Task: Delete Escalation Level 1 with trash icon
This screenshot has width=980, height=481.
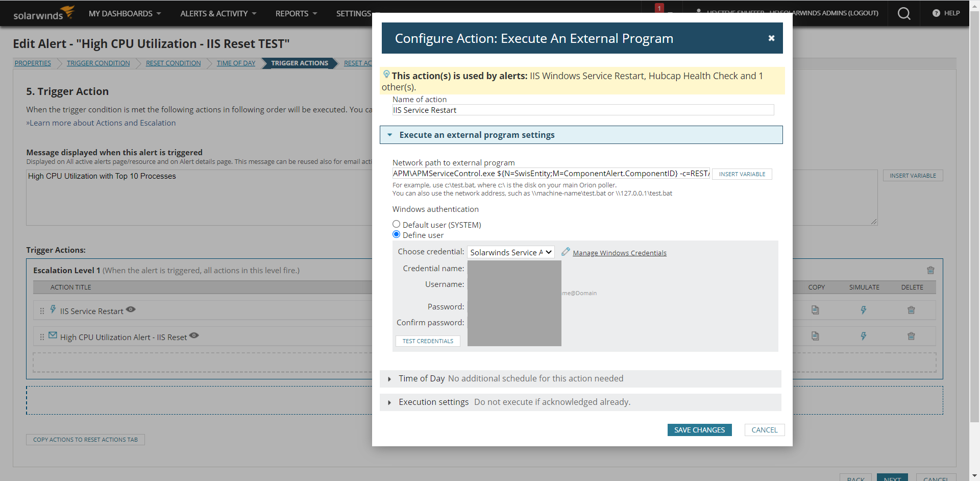Action: [930, 270]
